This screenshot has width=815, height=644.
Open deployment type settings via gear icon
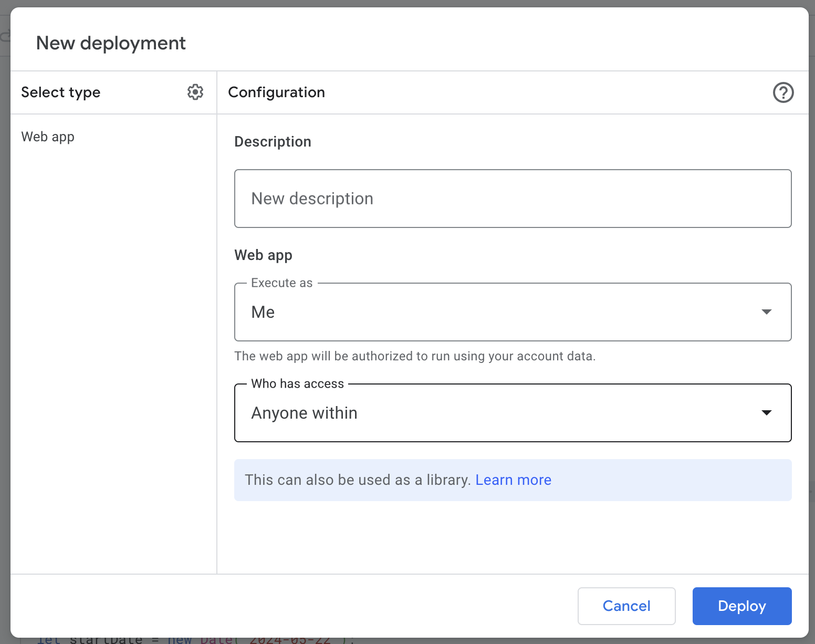195,92
